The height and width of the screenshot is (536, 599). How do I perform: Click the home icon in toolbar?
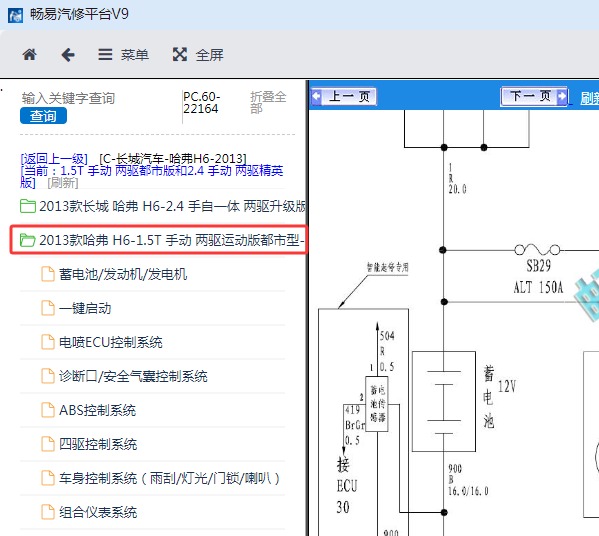pyautogui.click(x=29, y=55)
